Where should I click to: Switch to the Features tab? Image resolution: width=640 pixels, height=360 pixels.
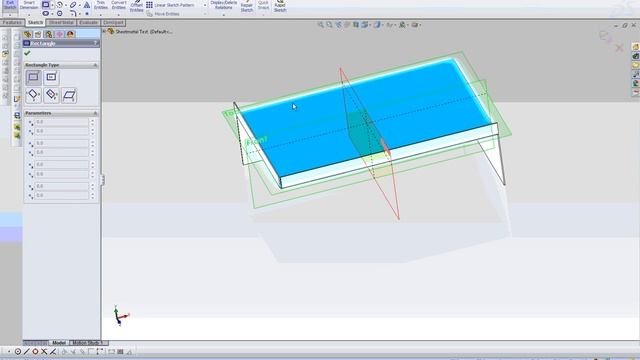tap(12, 22)
